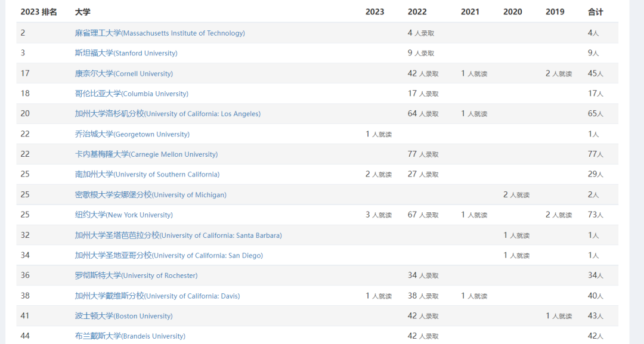Screen dimensions: 644x344
Task: Open the Boston University link
Action: 123,315
